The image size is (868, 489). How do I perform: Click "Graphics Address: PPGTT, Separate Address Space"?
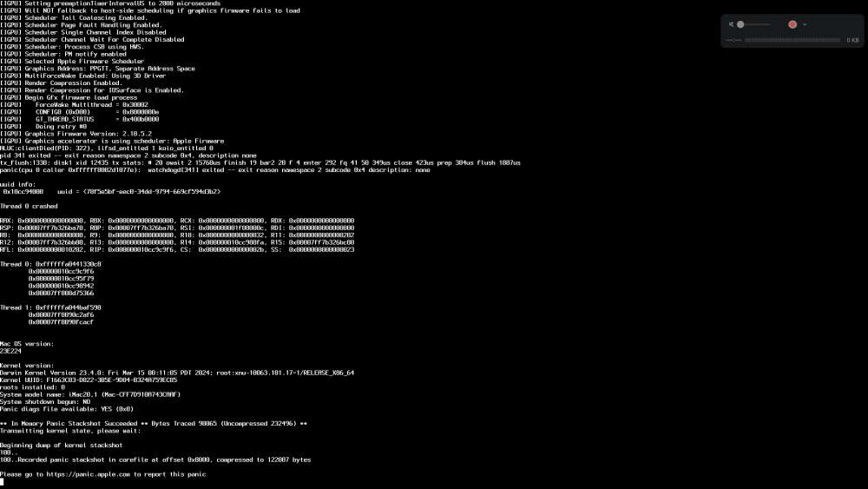click(97, 69)
